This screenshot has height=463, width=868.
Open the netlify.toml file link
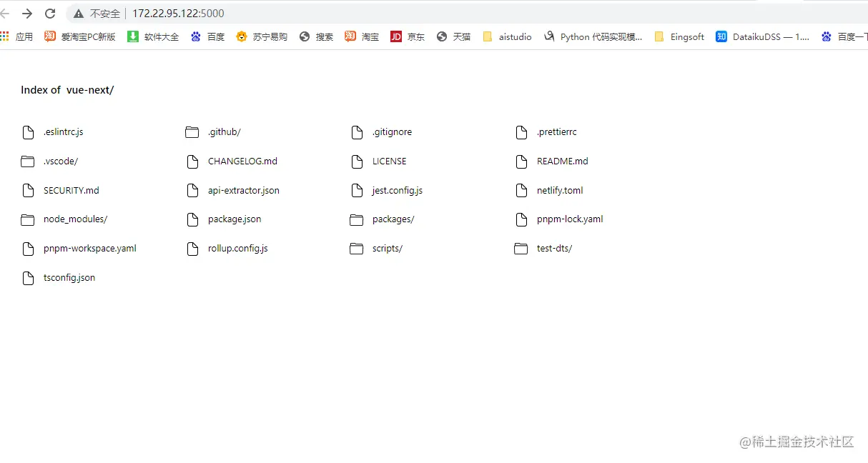(561, 191)
